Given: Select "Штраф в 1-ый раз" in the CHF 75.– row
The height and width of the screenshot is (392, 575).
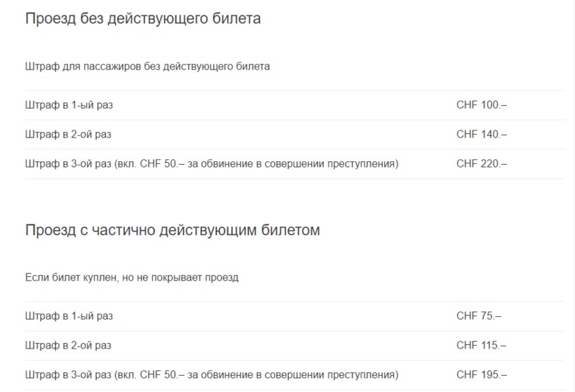Looking at the screenshot, I should 69,316.
